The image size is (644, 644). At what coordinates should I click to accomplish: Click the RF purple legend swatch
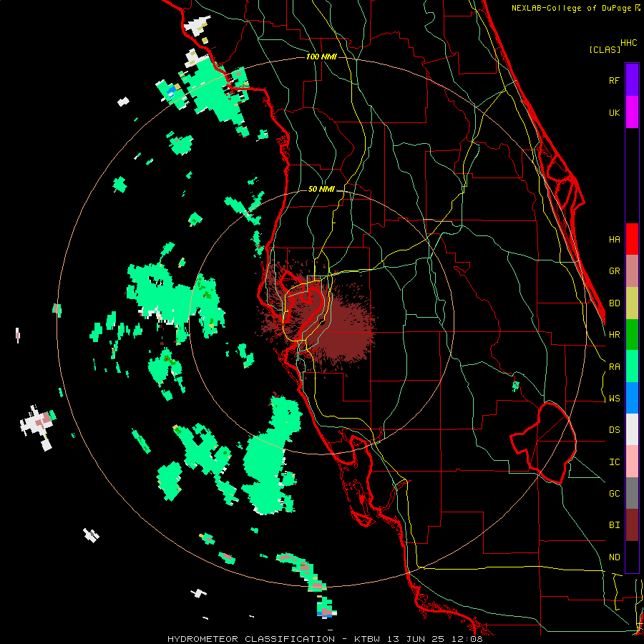(x=632, y=80)
